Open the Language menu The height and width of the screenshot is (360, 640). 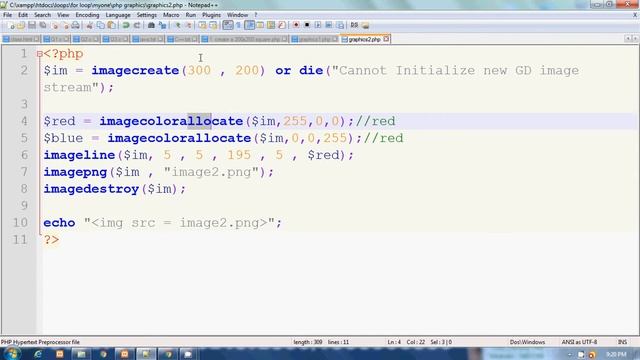[118, 15]
